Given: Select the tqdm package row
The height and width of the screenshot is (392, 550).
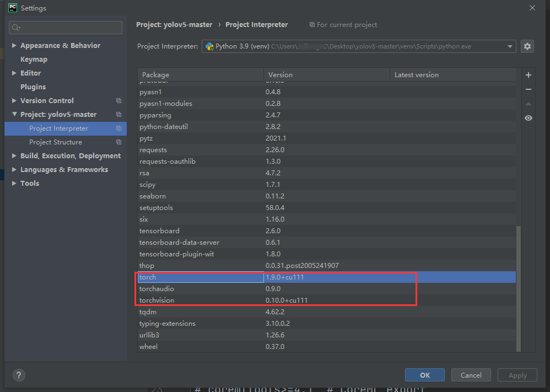Looking at the screenshot, I should coord(327,312).
